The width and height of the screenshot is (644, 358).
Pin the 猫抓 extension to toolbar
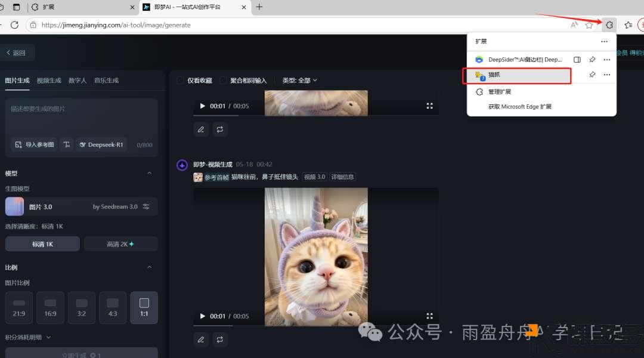coord(592,75)
